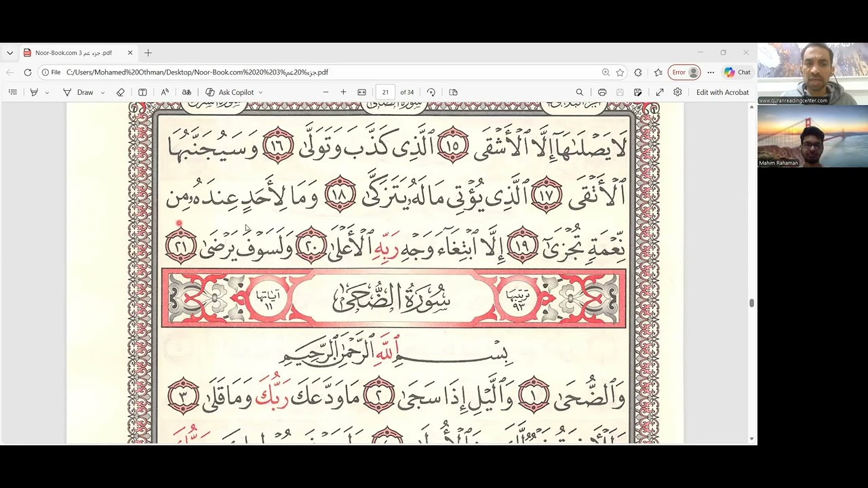Select the Mahim Rahaman video thumbnail

coord(812,136)
